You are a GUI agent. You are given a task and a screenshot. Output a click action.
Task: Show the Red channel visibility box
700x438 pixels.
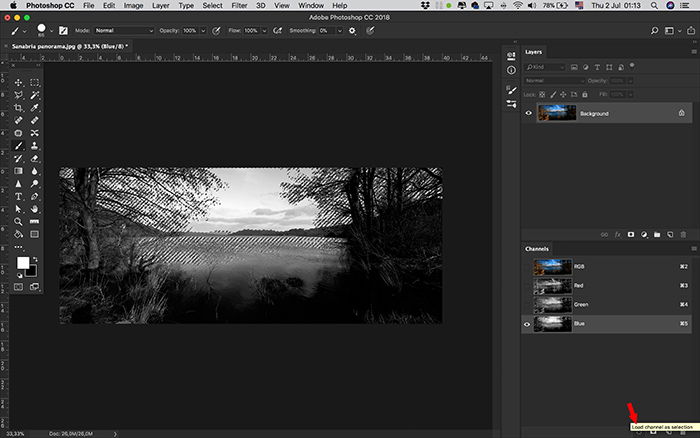click(527, 286)
